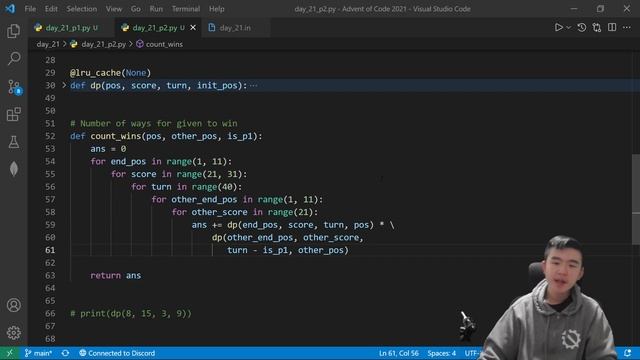Open the run options dropdown arrow
The width and height of the screenshot is (640, 360).
[x=568, y=27]
